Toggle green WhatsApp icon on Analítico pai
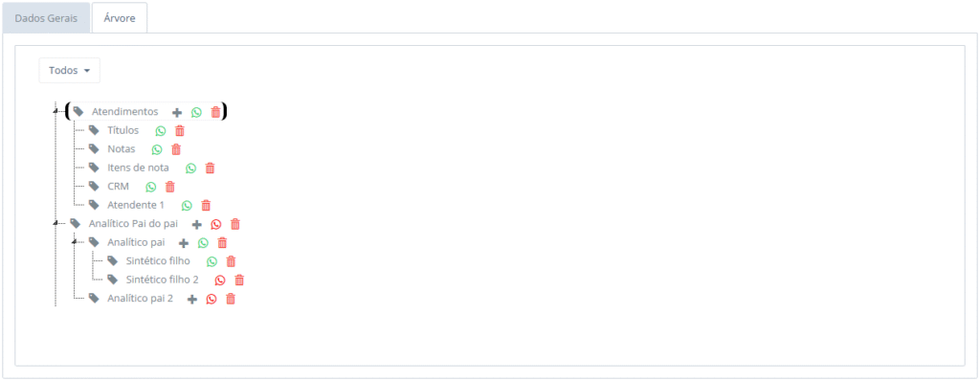 203,243
